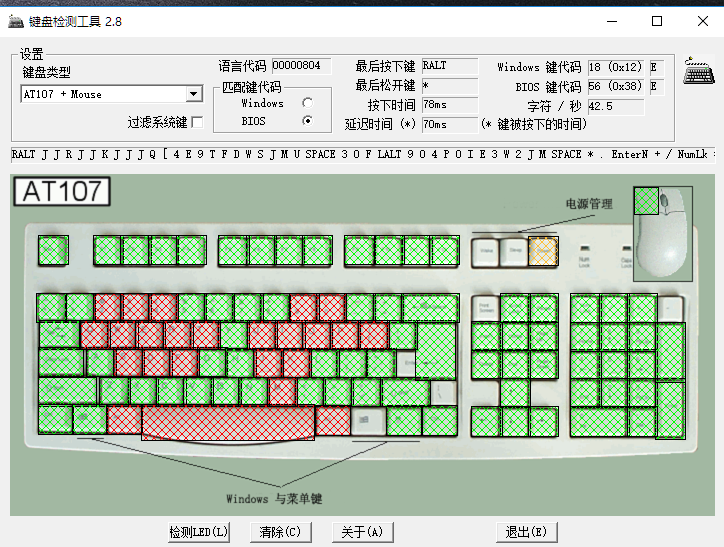Click the 退出(E) button
Viewport: 724px width, 547px height.
click(x=526, y=532)
